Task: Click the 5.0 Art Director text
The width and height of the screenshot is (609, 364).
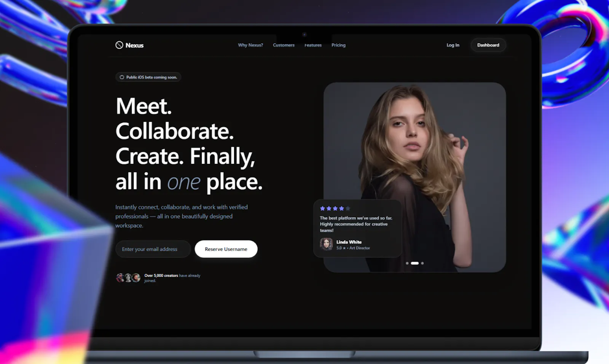Action: click(353, 248)
